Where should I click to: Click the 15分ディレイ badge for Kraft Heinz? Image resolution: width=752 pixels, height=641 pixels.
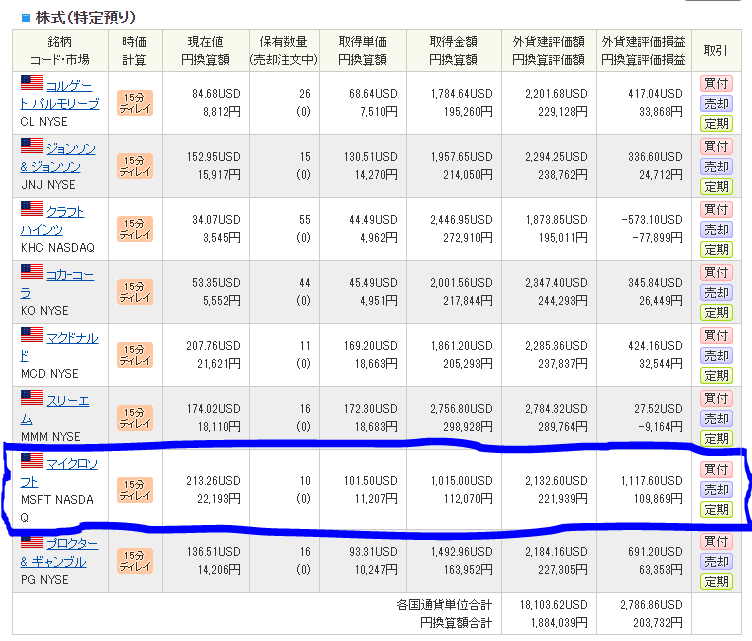point(135,229)
